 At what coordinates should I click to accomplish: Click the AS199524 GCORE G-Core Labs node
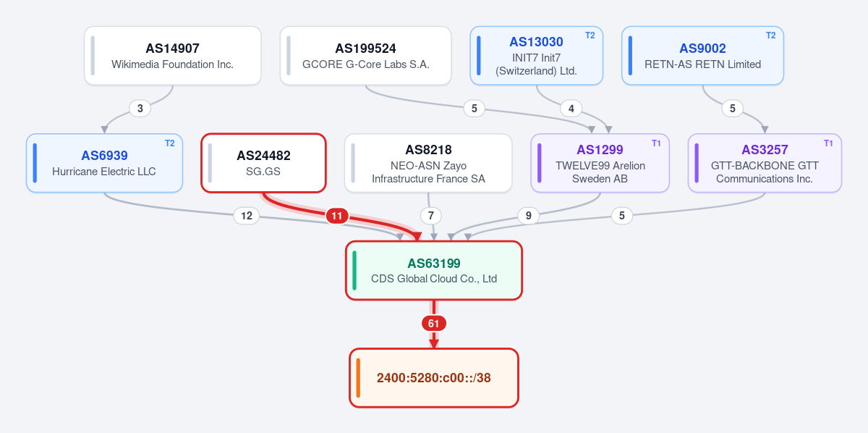[365, 56]
